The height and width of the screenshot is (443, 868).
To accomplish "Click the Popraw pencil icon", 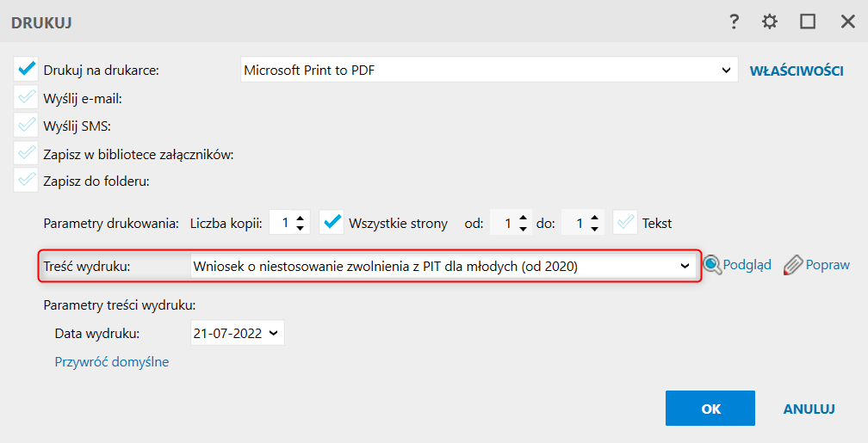I will [793, 266].
